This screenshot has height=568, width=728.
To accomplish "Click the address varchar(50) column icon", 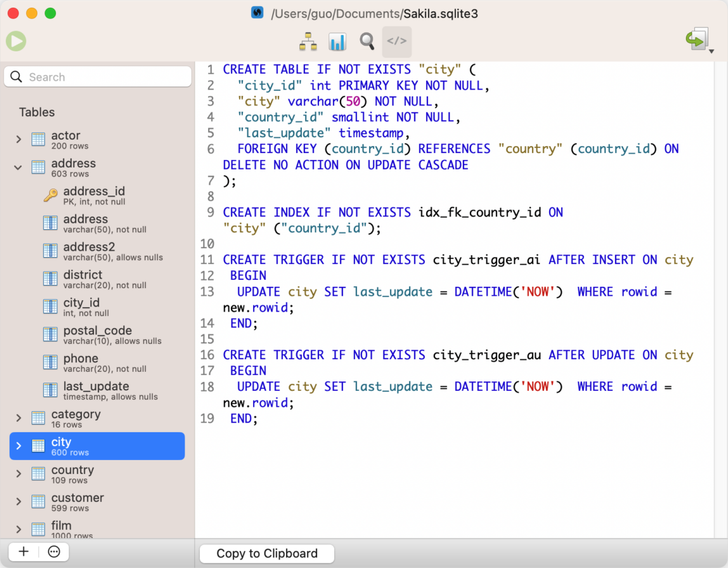I will point(50,223).
